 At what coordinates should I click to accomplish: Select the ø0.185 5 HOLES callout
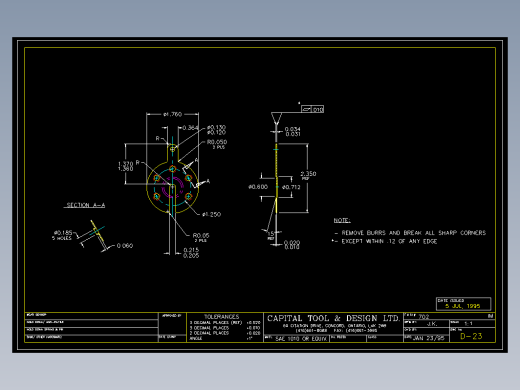point(63,235)
